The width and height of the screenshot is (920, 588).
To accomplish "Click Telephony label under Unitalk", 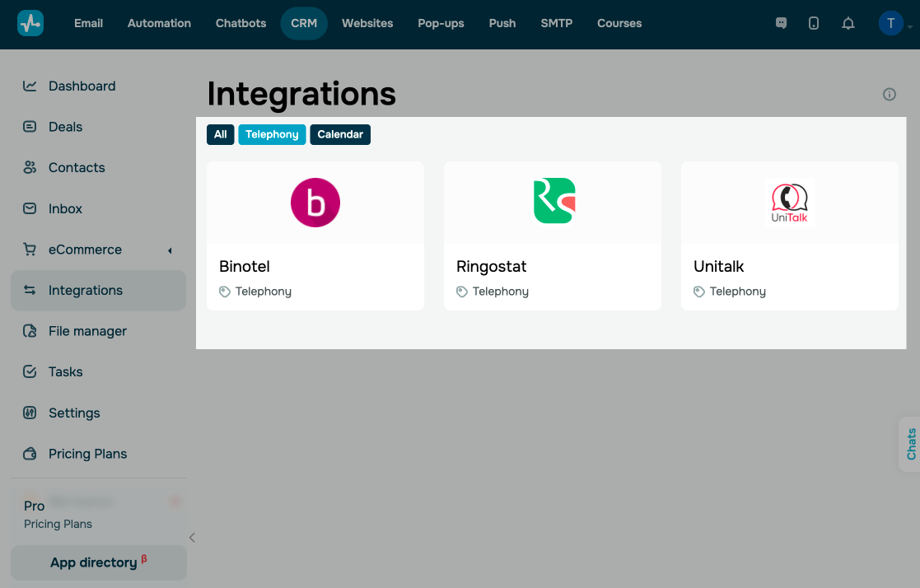I will tap(737, 292).
